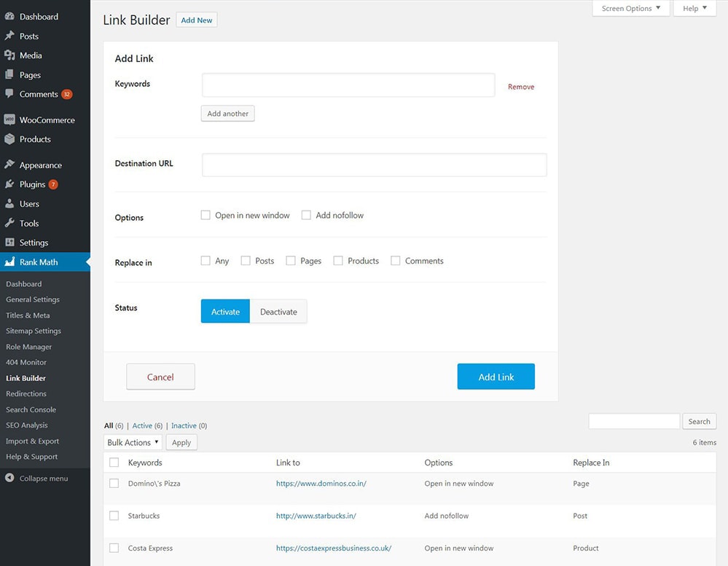Image resolution: width=728 pixels, height=566 pixels.
Task: Open the Bulk Actions dropdown
Action: pos(132,442)
